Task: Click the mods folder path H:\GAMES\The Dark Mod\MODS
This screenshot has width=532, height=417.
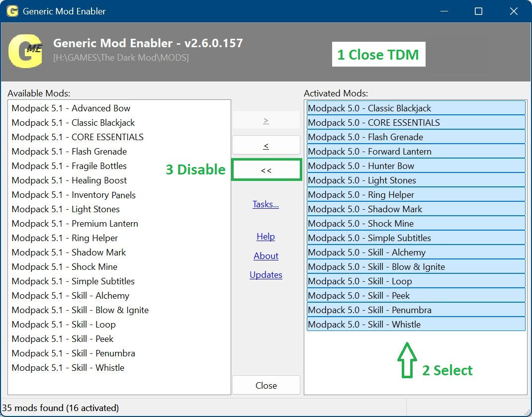Action: (x=121, y=57)
